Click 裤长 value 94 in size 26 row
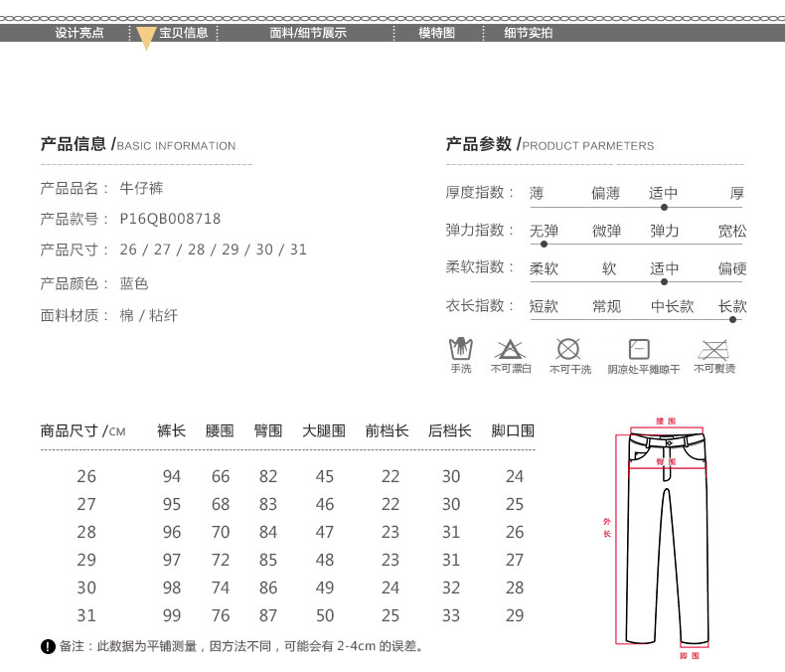 [x=172, y=476]
